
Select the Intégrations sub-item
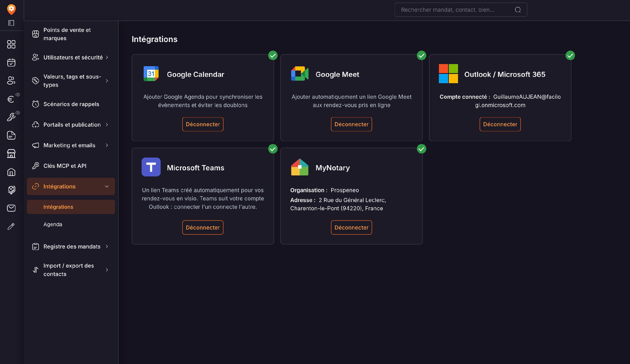(x=71, y=207)
